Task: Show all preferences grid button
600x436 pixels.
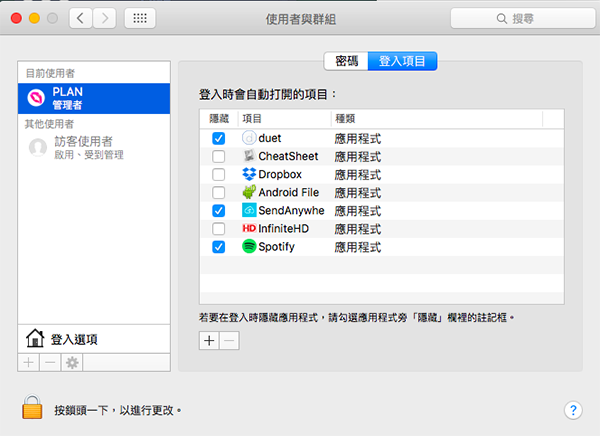Action: (x=140, y=18)
